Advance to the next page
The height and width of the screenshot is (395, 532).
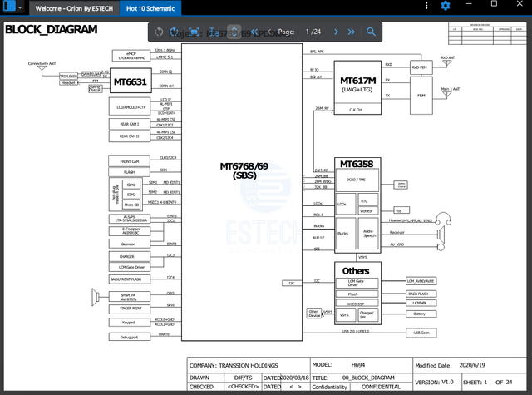(334, 32)
